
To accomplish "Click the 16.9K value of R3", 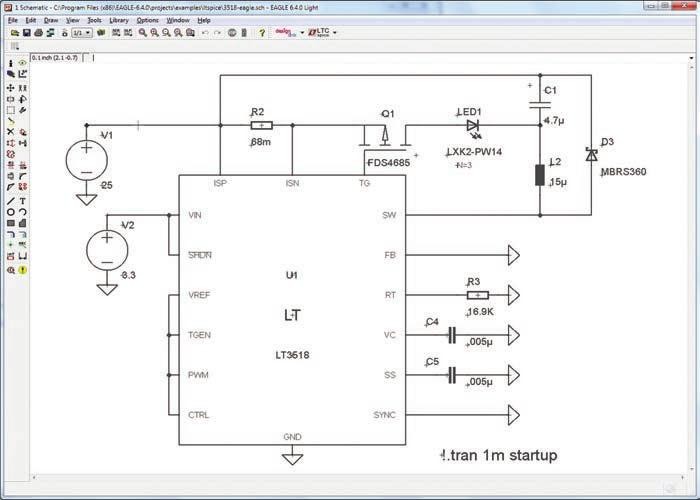I will pyautogui.click(x=480, y=312).
